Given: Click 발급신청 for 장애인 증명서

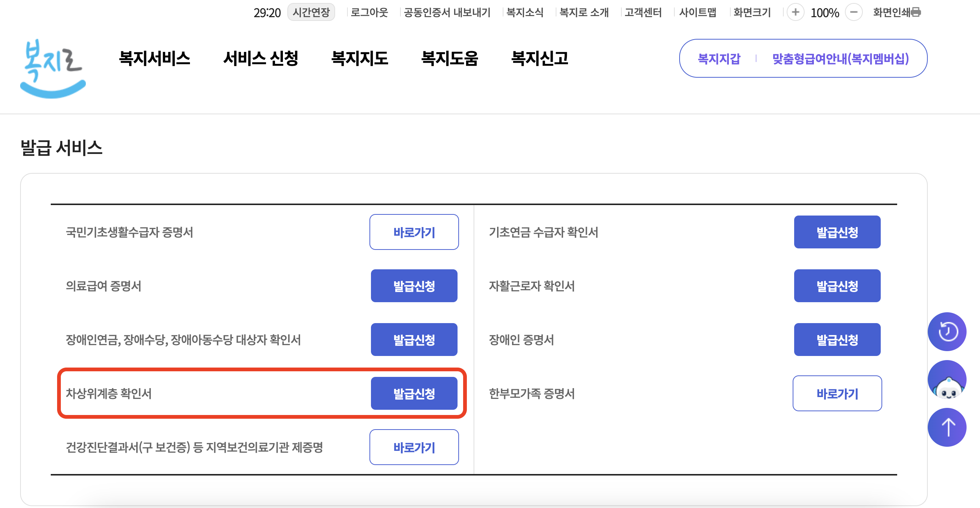Looking at the screenshot, I should coord(837,339).
